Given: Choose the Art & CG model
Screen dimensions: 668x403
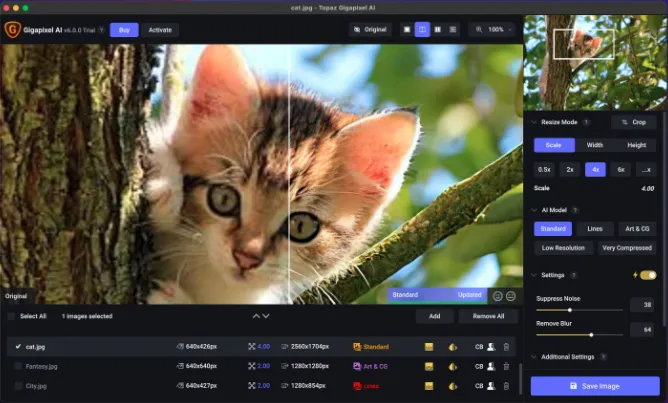Looking at the screenshot, I should (637, 229).
